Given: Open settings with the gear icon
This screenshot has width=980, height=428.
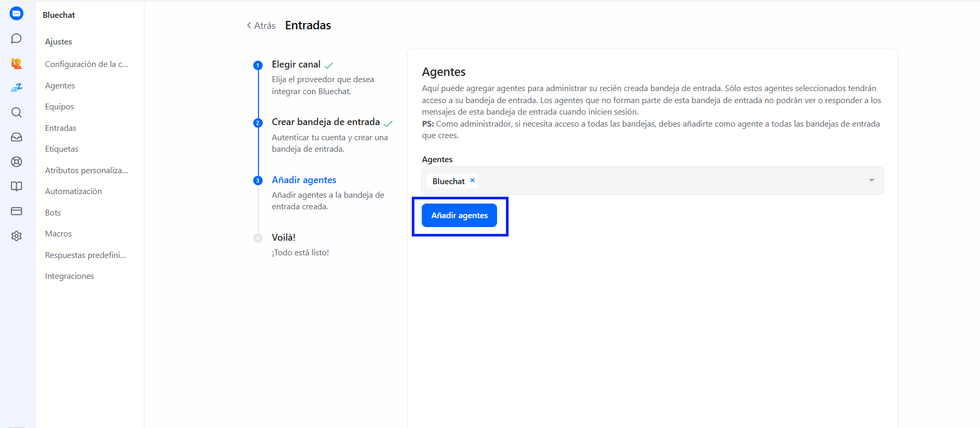Looking at the screenshot, I should (x=17, y=236).
